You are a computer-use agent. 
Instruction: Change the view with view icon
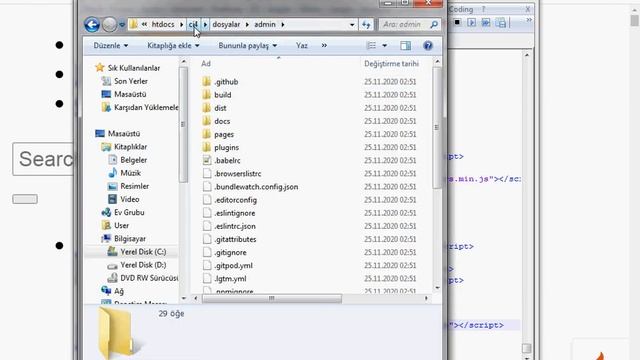(371, 46)
